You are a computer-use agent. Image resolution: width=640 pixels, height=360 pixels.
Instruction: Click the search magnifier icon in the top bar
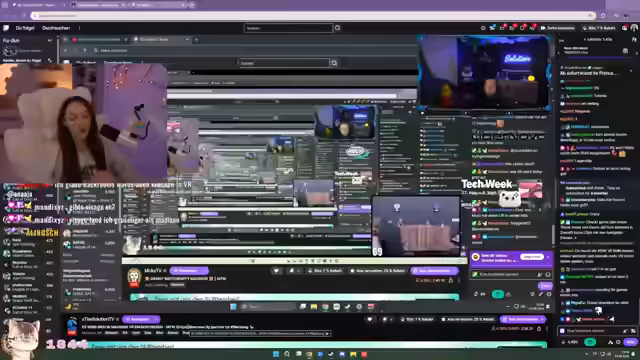tap(338, 28)
